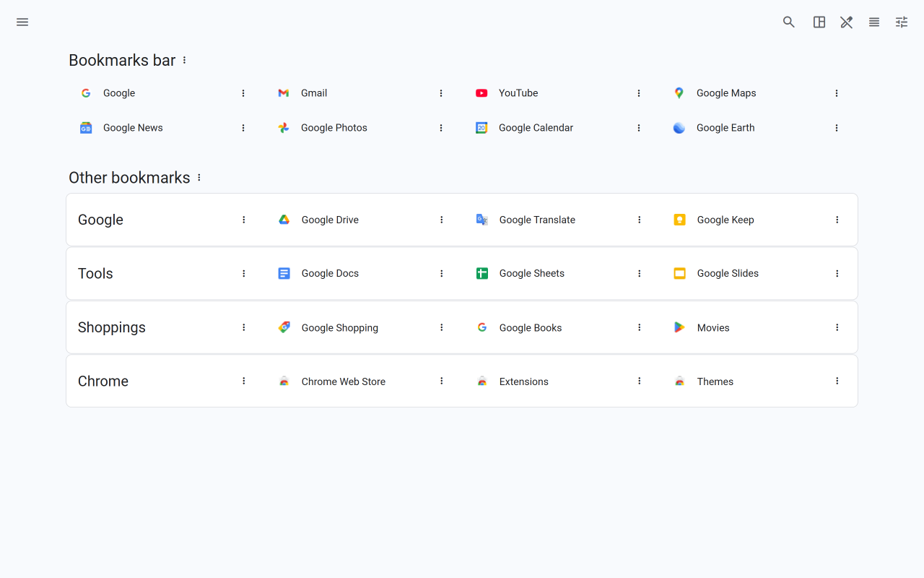Switch to list view icon
The image size is (924, 578).
(x=874, y=22)
